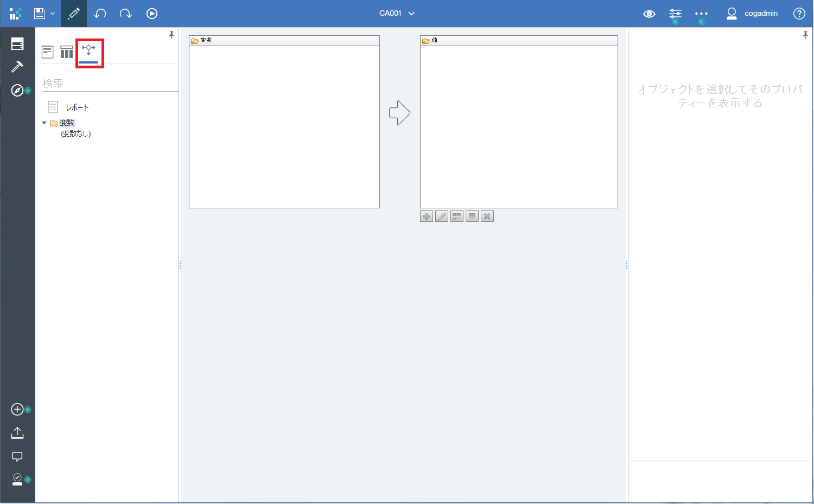This screenshot has width=814, height=504.
Task: Click the (変数なし) text entry
Action: point(75,133)
